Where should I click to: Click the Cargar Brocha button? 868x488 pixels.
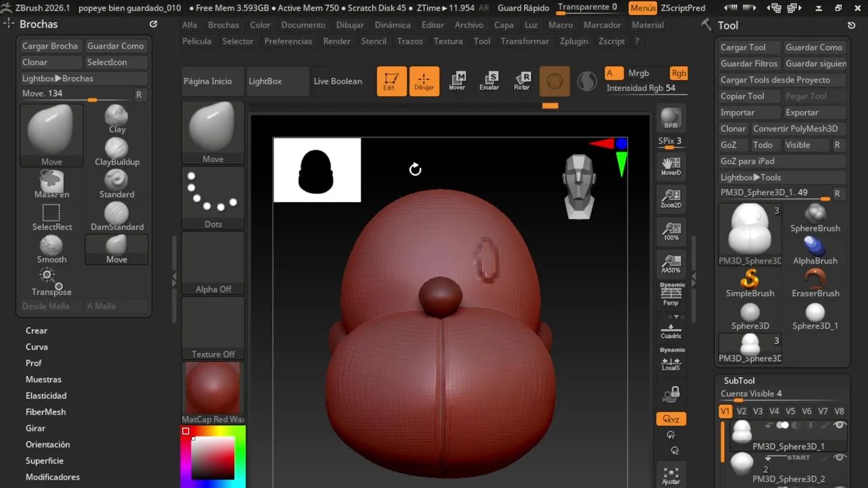[50, 46]
